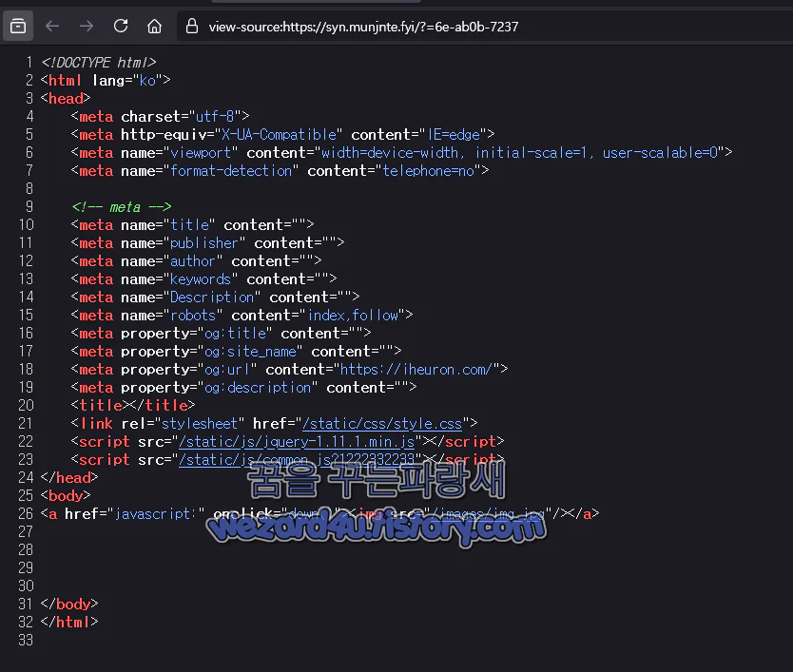
Task: Click the closing </head> tag
Action: (x=69, y=478)
